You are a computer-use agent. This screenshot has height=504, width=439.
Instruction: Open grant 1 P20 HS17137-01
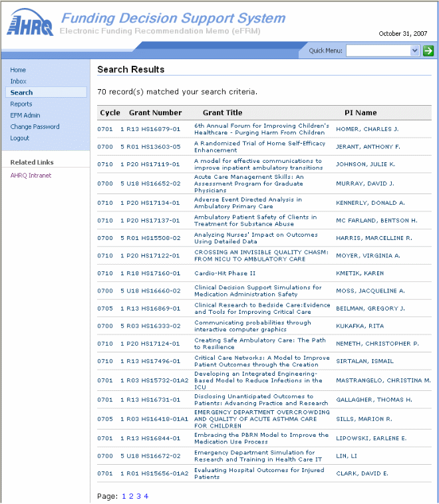tap(150, 221)
